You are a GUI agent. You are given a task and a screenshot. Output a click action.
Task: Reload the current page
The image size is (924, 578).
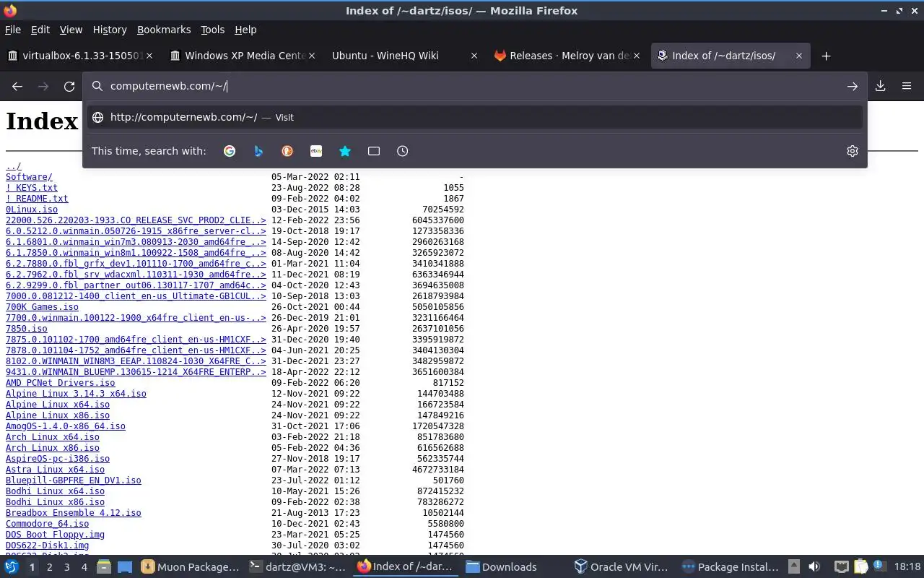point(69,86)
